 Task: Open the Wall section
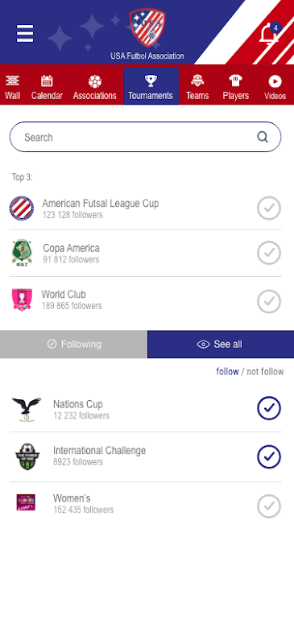coord(12,87)
